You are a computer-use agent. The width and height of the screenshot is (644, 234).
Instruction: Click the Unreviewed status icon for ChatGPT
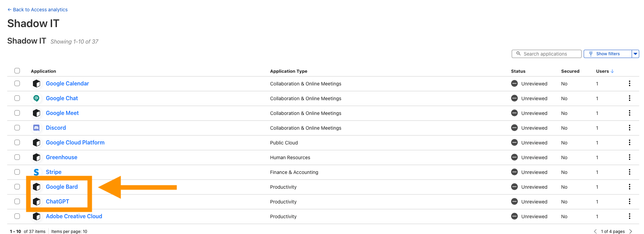pyautogui.click(x=514, y=201)
